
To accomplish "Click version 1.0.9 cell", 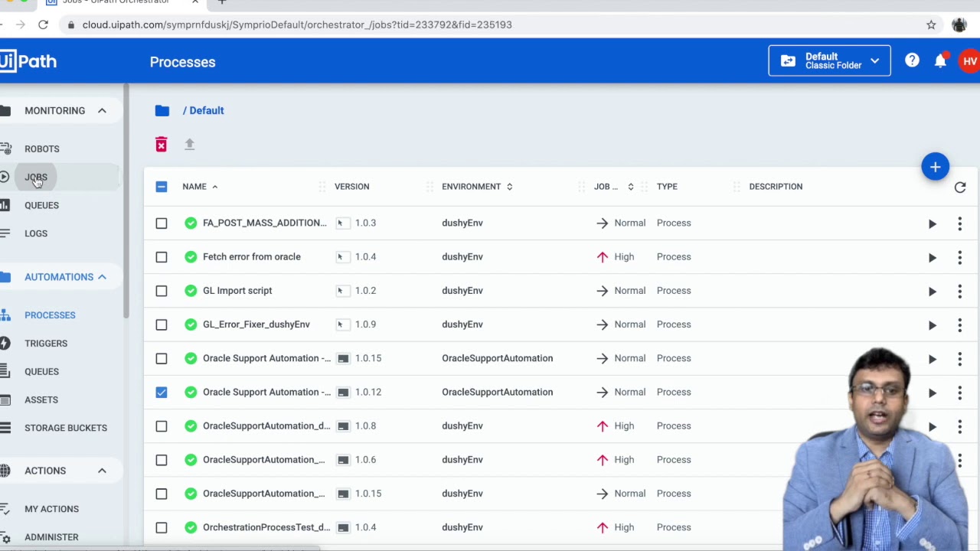I will point(365,324).
